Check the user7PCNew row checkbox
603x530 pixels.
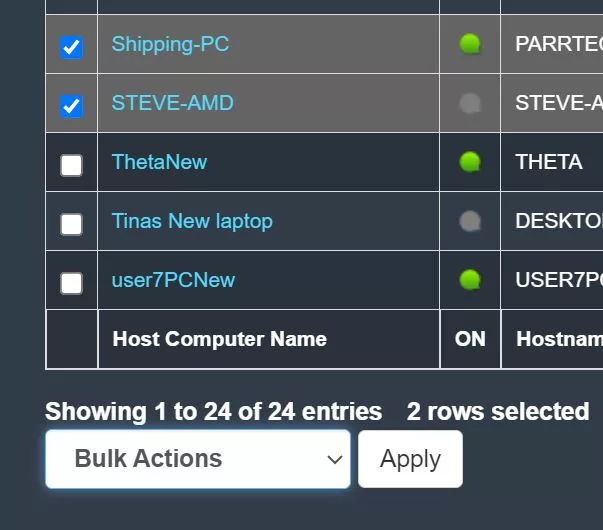tap(71, 283)
